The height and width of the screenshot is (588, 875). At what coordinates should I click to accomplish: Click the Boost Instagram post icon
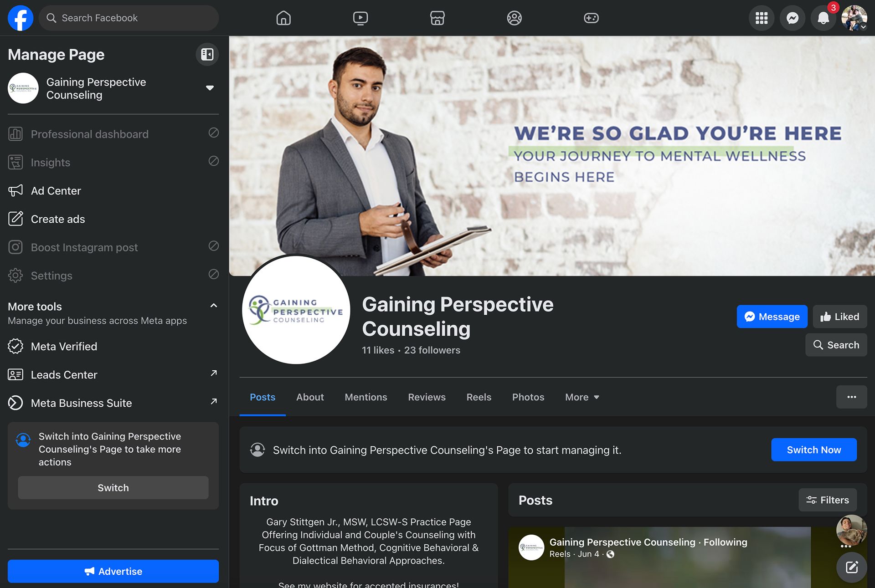(15, 247)
